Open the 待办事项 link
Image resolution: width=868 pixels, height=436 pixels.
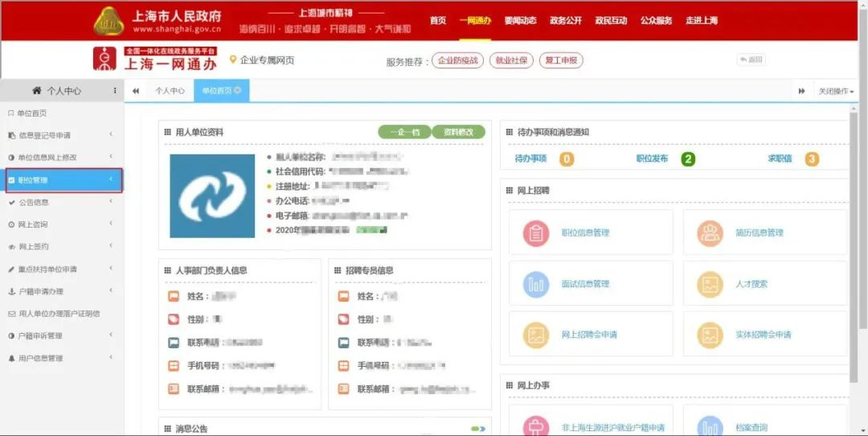click(531, 159)
